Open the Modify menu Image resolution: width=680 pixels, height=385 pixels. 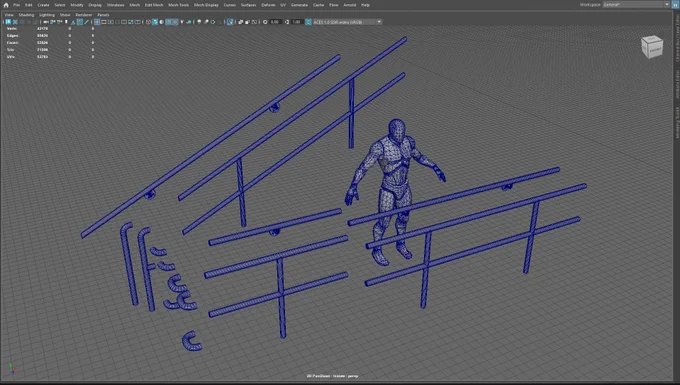tap(77, 5)
